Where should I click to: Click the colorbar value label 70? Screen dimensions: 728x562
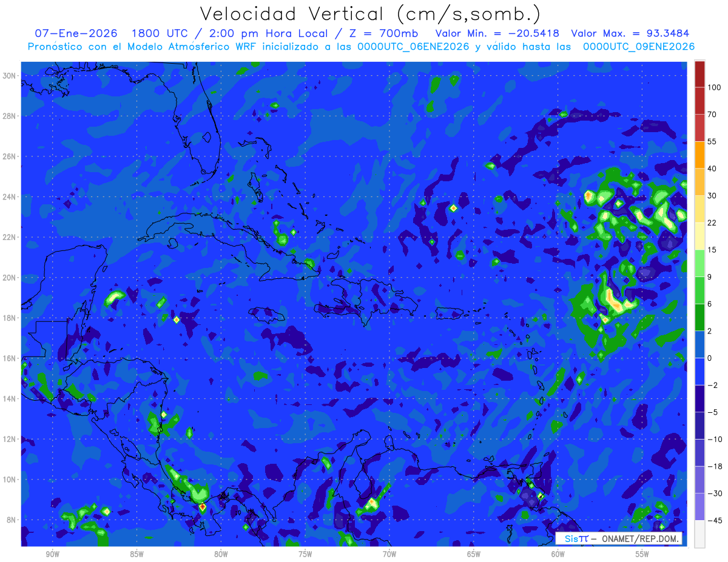[712, 114]
